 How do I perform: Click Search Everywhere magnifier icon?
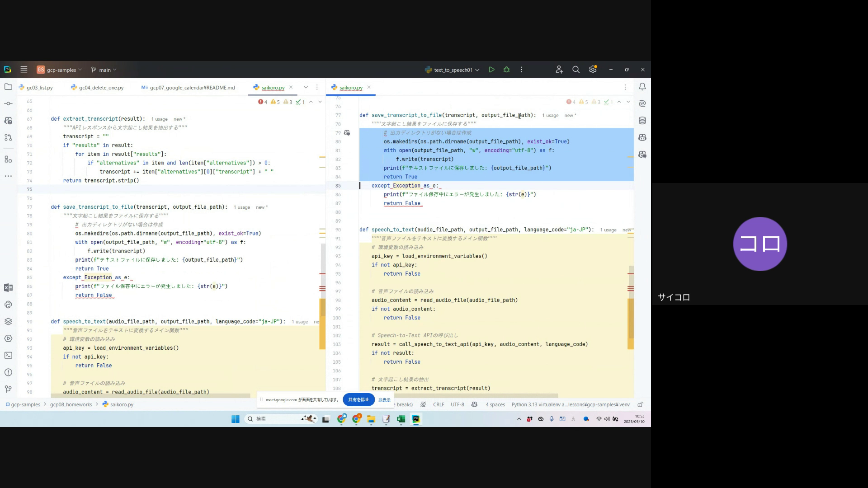pos(576,70)
